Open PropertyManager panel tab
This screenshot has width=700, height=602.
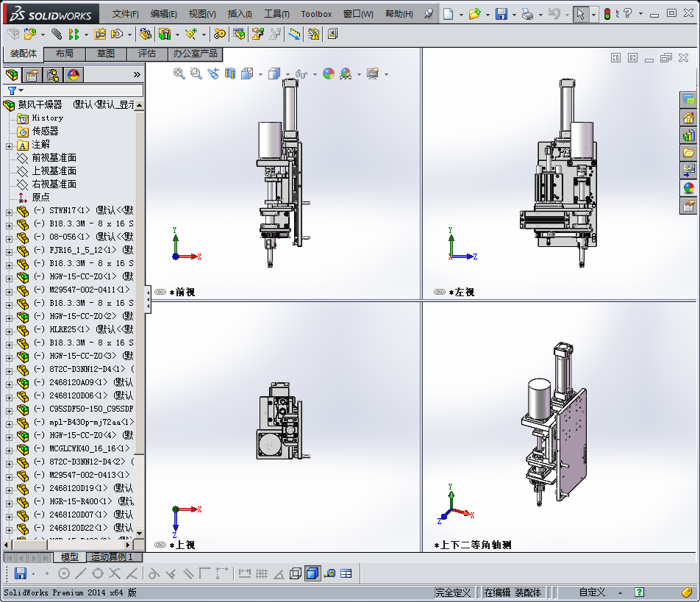pyautogui.click(x=32, y=74)
